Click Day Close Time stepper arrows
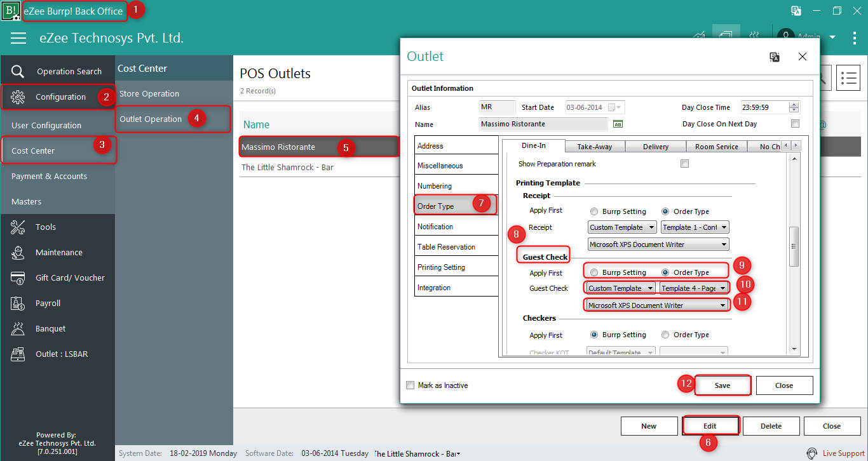Image resolution: width=868 pixels, height=461 pixels. click(x=794, y=107)
